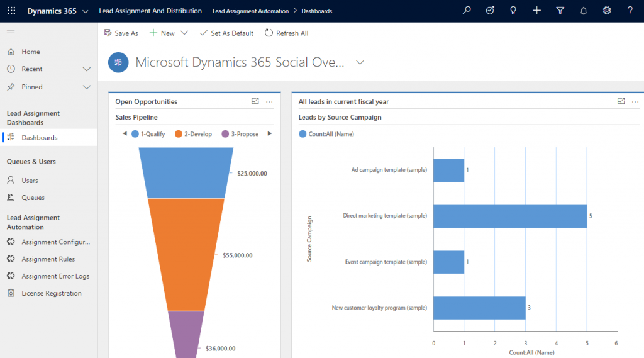Click the Direct marketing template bar
This screenshot has height=358, width=644.
[x=510, y=216]
